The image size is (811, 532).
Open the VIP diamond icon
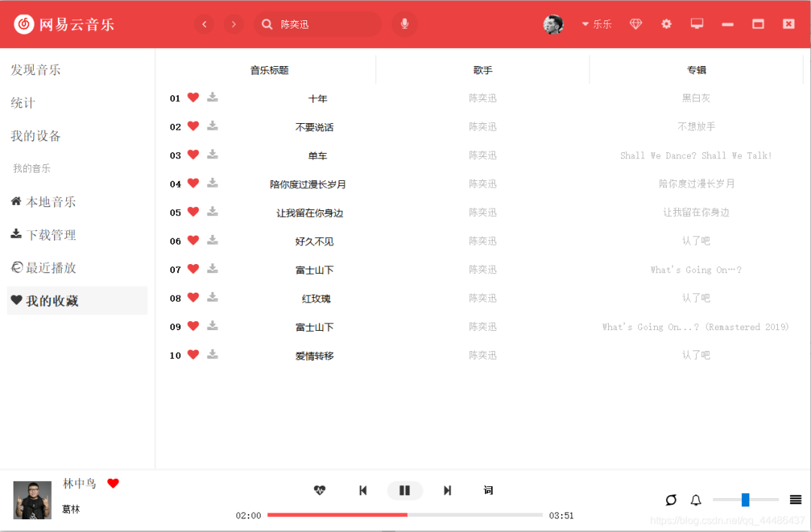coord(636,24)
